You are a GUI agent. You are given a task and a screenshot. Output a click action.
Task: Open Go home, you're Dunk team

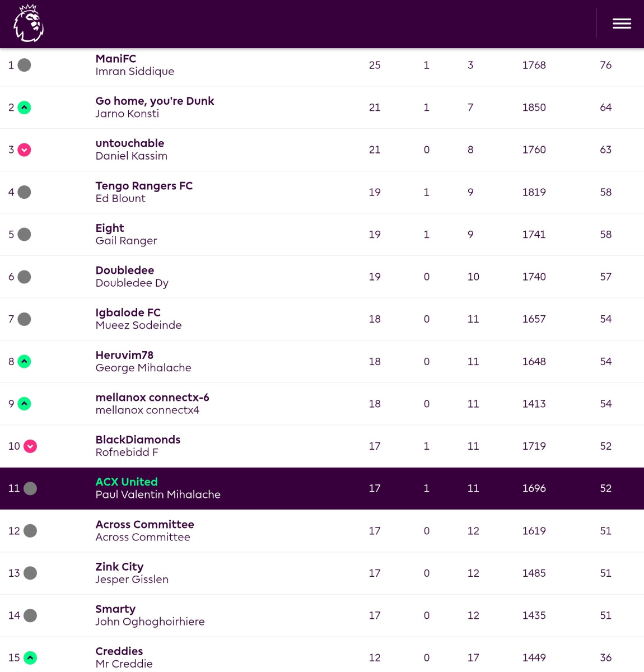[x=155, y=101]
